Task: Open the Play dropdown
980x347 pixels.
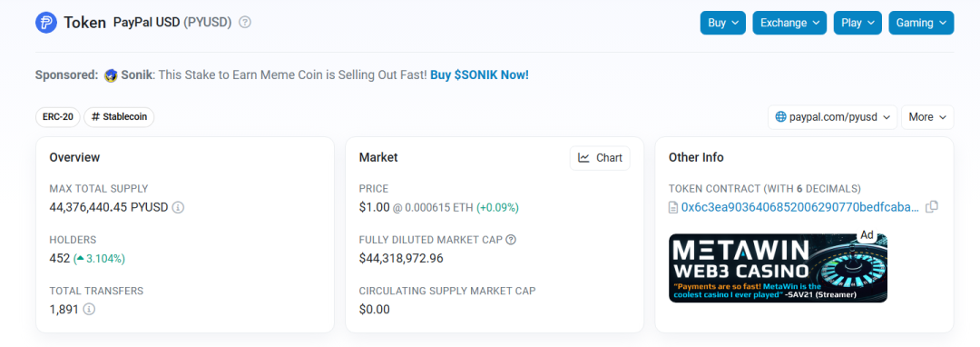Action: pyautogui.click(x=857, y=23)
